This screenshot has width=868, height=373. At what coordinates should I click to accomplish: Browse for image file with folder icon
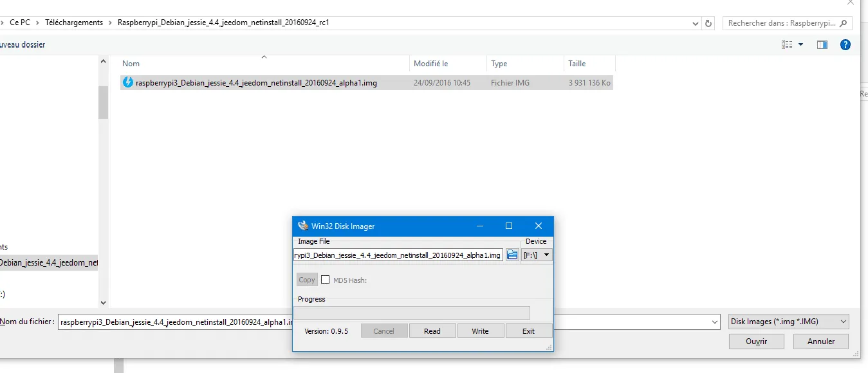[x=512, y=255]
